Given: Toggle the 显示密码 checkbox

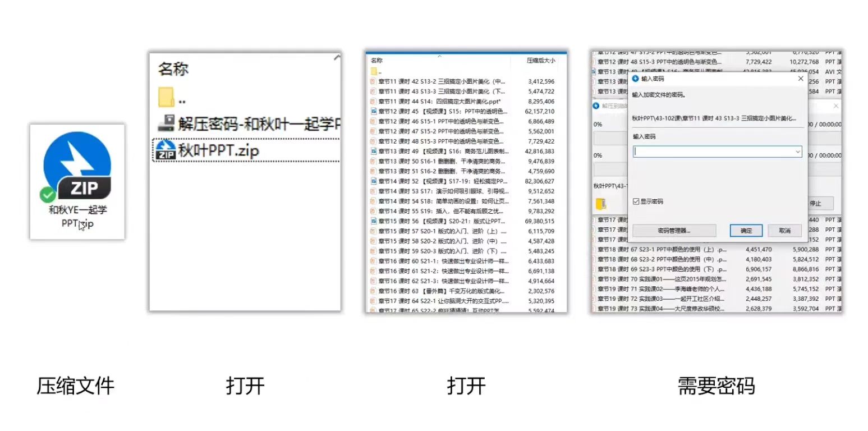Looking at the screenshot, I should (636, 201).
